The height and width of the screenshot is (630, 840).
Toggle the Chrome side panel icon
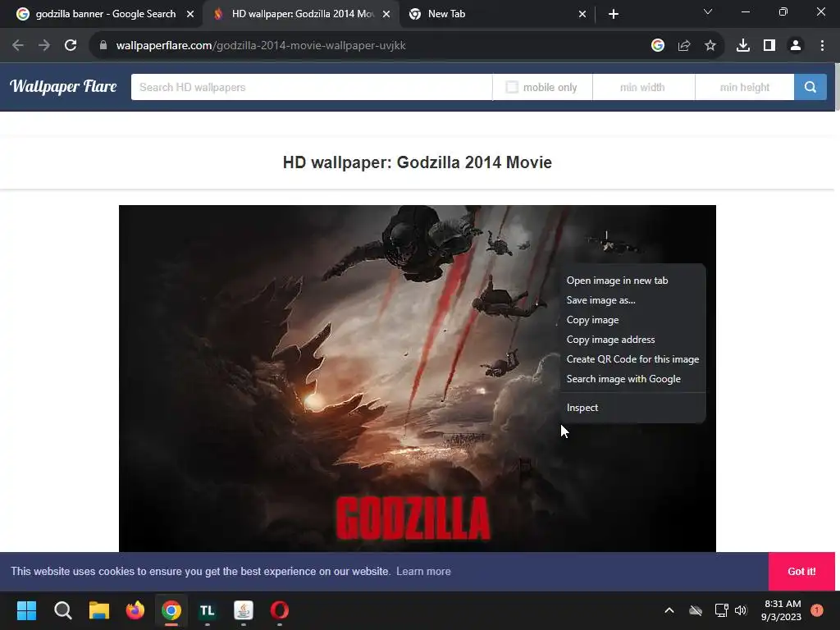pos(769,46)
